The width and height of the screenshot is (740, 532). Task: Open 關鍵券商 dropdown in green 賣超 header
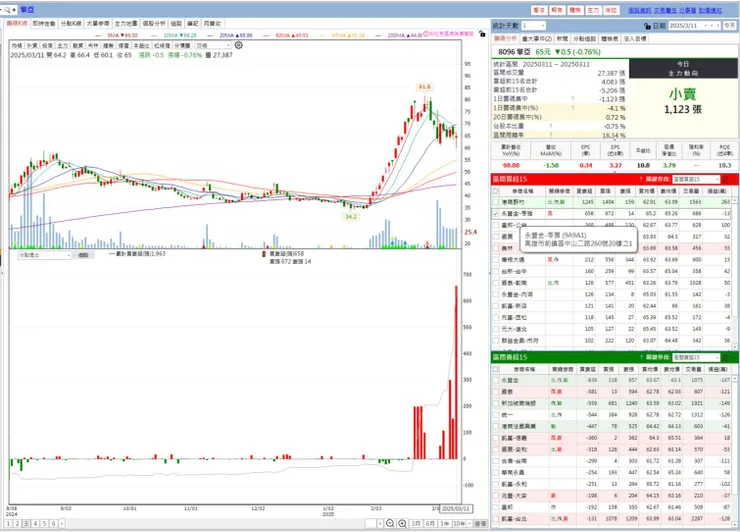pos(696,357)
